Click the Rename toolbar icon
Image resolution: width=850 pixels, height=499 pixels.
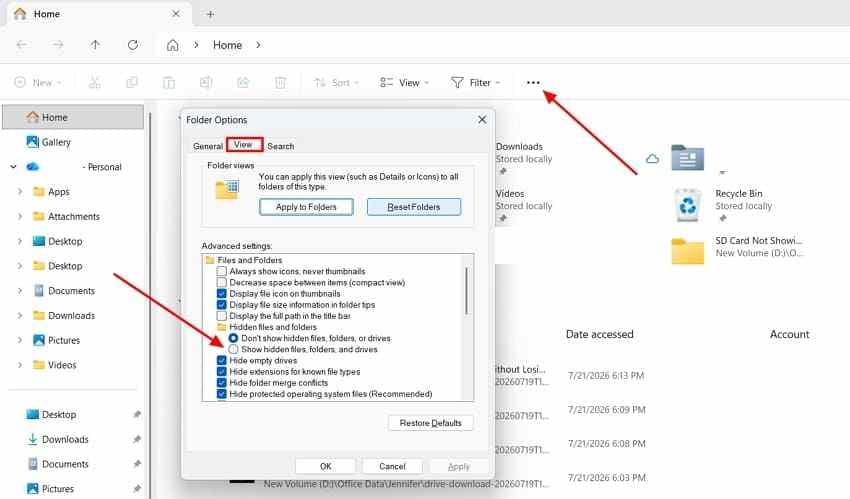pyautogui.click(x=206, y=82)
